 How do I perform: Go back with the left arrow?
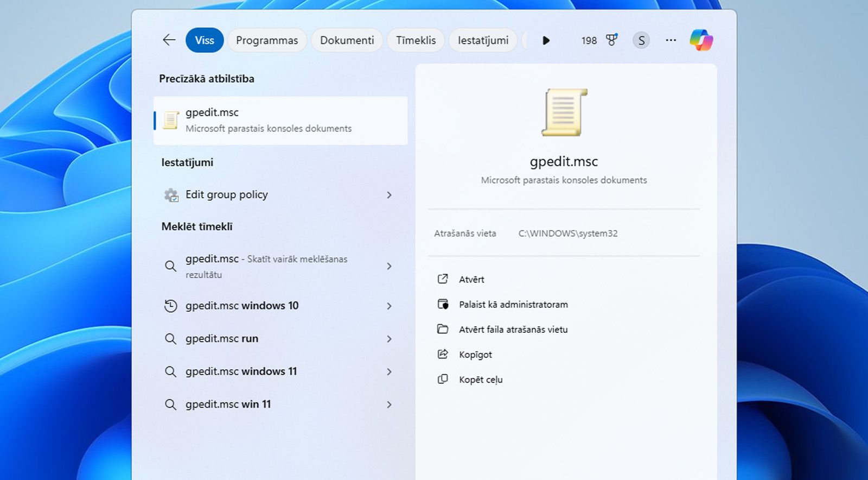pyautogui.click(x=169, y=40)
